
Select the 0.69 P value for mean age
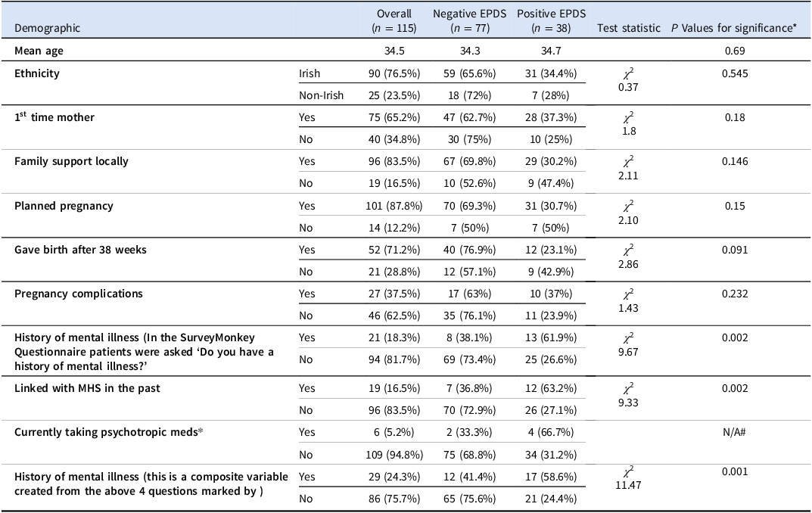click(733, 51)
